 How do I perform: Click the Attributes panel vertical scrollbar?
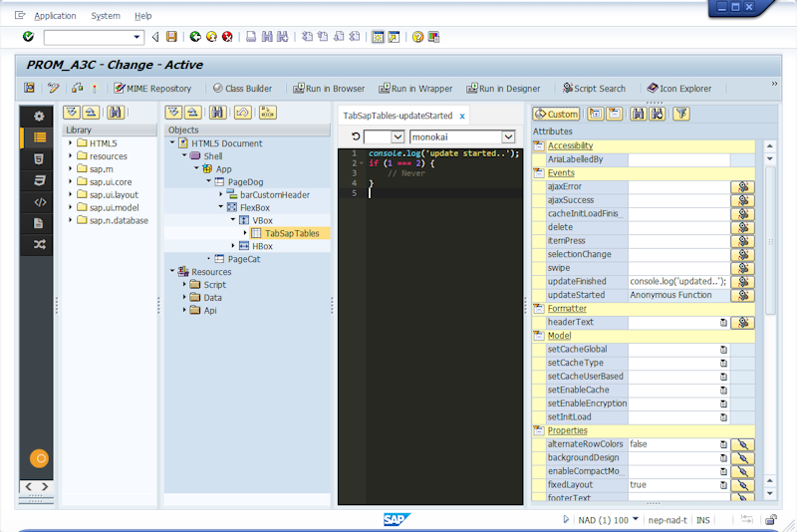[x=770, y=239]
